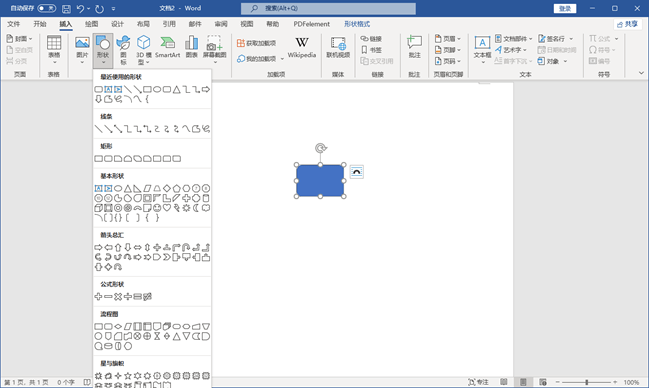This screenshot has width=649, height=388.
Task: Switch to Web Layout view in status bar
Action: pyautogui.click(x=543, y=382)
